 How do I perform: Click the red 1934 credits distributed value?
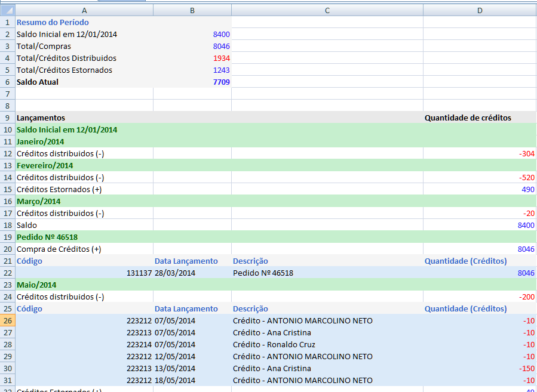(221, 58)
